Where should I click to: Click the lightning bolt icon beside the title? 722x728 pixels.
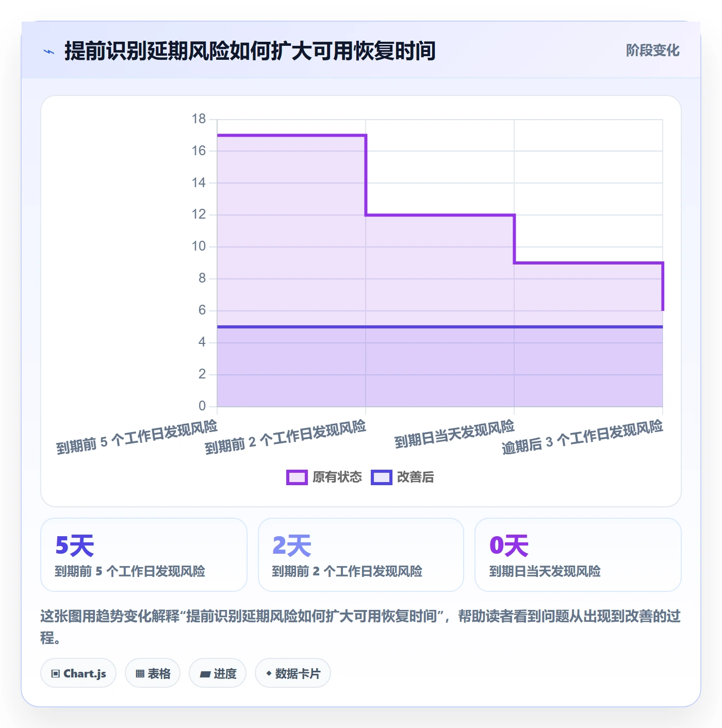(49, 52)
